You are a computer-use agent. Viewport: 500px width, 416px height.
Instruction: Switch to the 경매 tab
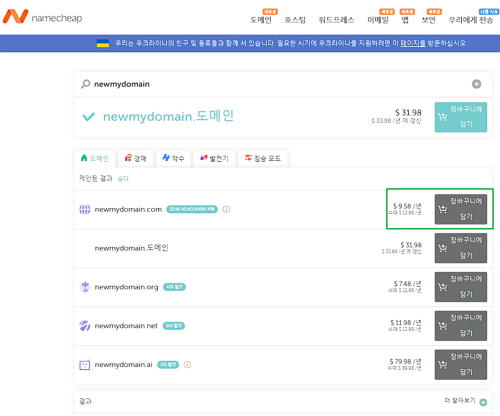(136, 158)
